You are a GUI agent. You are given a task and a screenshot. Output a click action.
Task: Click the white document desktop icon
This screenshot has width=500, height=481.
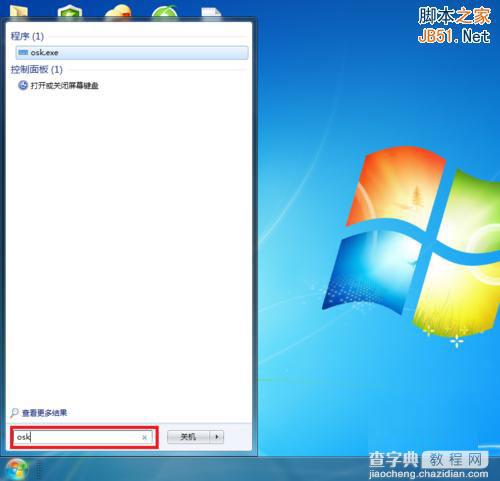point(211,12)
